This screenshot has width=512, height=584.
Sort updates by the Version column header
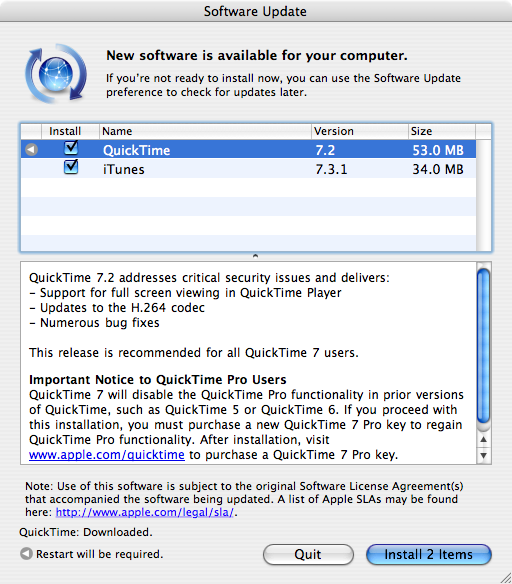[360, 131]
